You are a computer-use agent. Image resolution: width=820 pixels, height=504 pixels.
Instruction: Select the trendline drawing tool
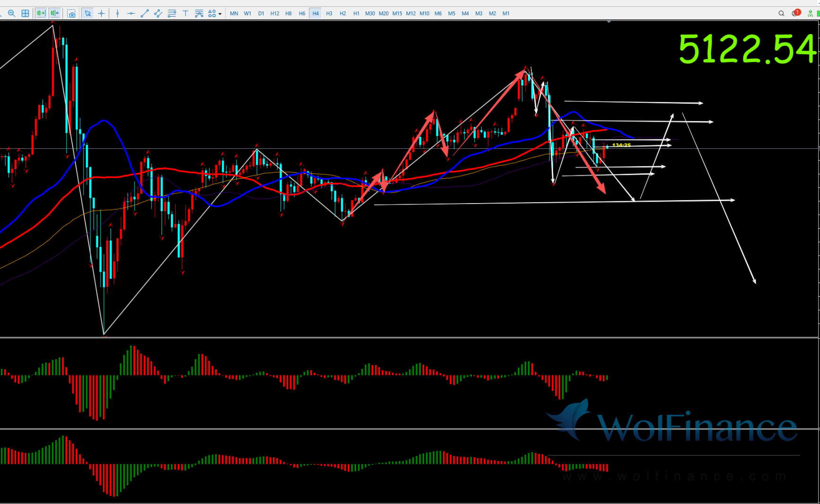point(145,13)
